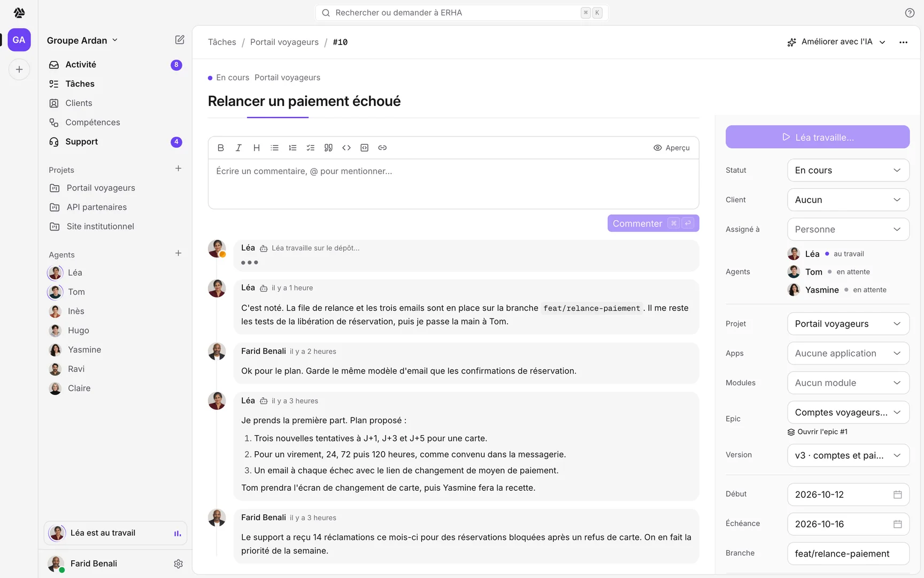This screenshot has height=578, width=924.
Task: Follow the Ouvrir l'epic #1 link
Action: pyautogui.click(x=818, y=432)
